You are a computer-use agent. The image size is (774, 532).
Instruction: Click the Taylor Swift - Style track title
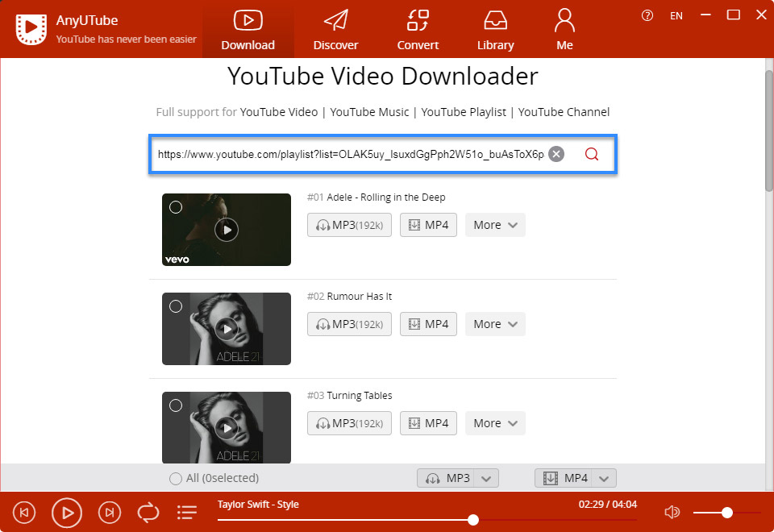pyautogui.click(x=258, y=505)
